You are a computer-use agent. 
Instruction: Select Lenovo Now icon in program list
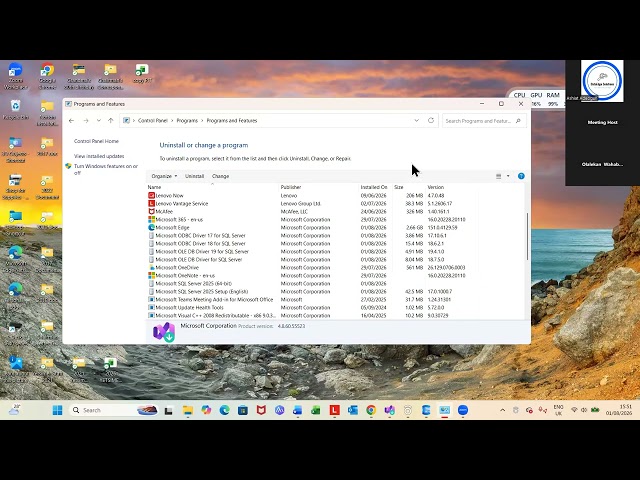151,196
